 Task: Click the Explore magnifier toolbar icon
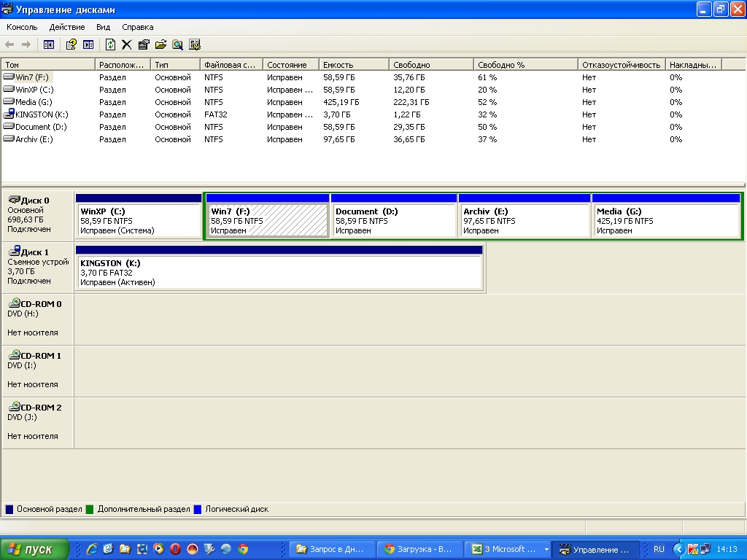(x=177, y=44)
